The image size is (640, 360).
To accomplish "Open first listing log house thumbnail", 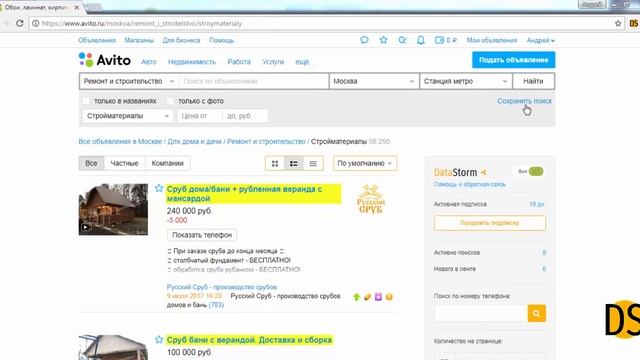I will pos(113,209).
